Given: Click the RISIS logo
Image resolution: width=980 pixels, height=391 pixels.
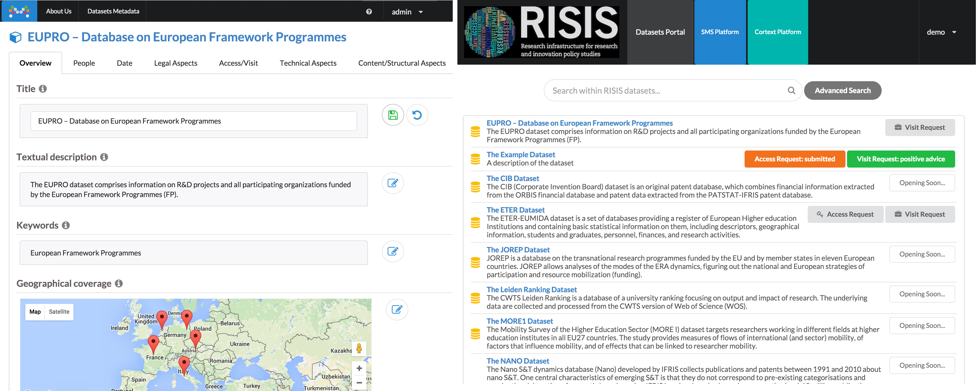Looking at the screenshot, I should (x=542, y=32).
